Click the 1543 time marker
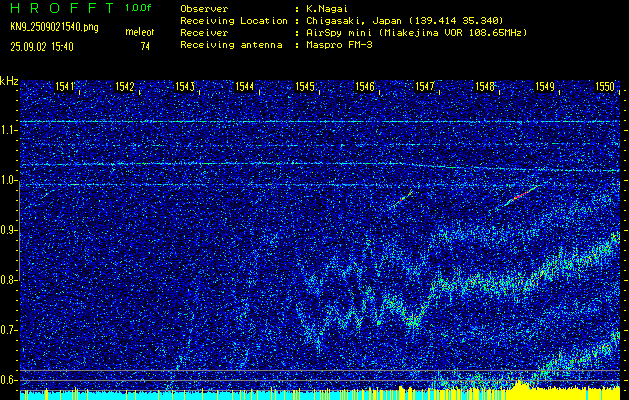 tap(185, 86)
